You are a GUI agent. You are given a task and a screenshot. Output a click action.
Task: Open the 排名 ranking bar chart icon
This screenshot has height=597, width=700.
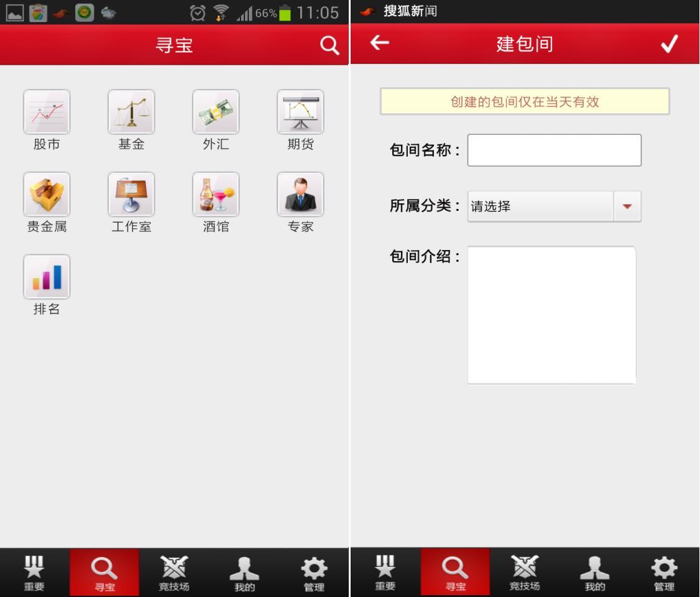[x=47, y=277]
